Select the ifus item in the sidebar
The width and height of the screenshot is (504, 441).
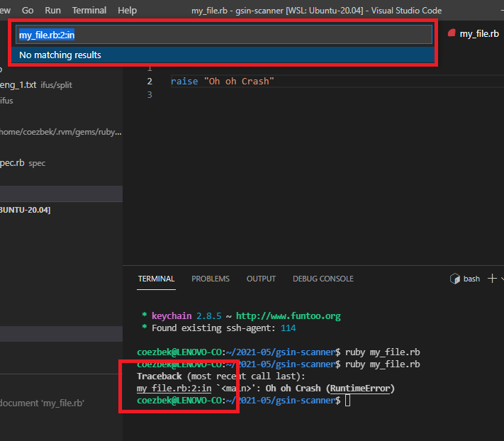tap(6, 101)
